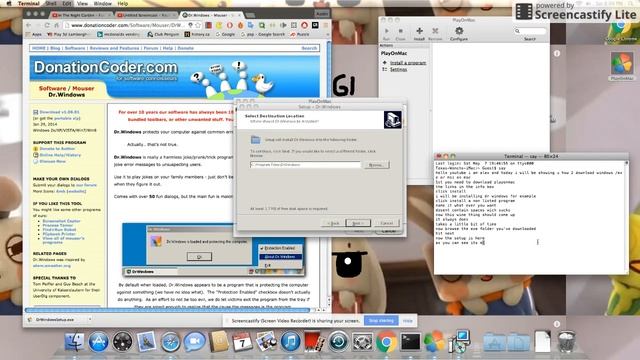The width and height of the screenshot is (640, 360).
Task: Click Hide in Screencastify sharing bar
Action: pos(408,321)
